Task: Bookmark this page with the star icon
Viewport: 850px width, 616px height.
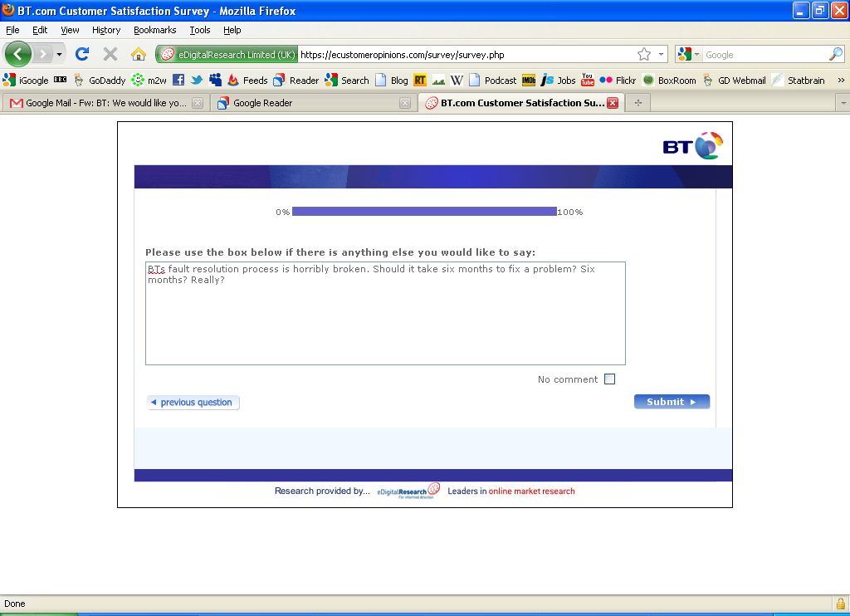Action: coord(644,55)
